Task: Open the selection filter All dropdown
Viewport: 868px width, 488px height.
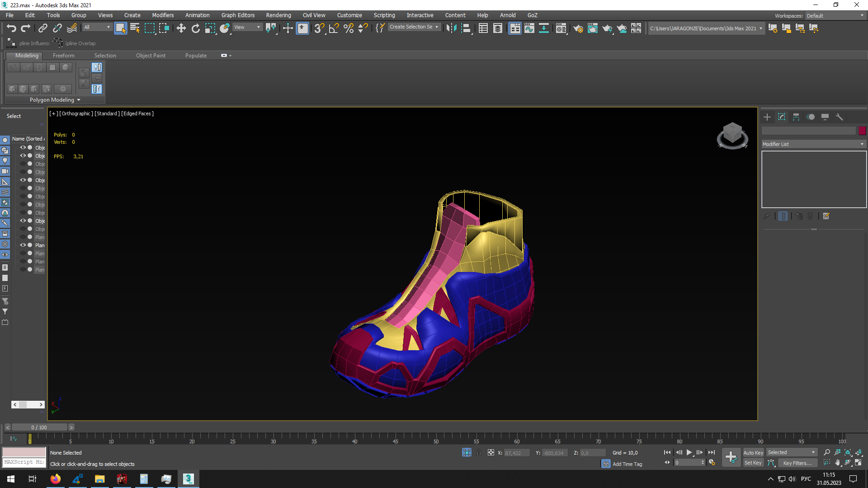Action: pos(97,27)
